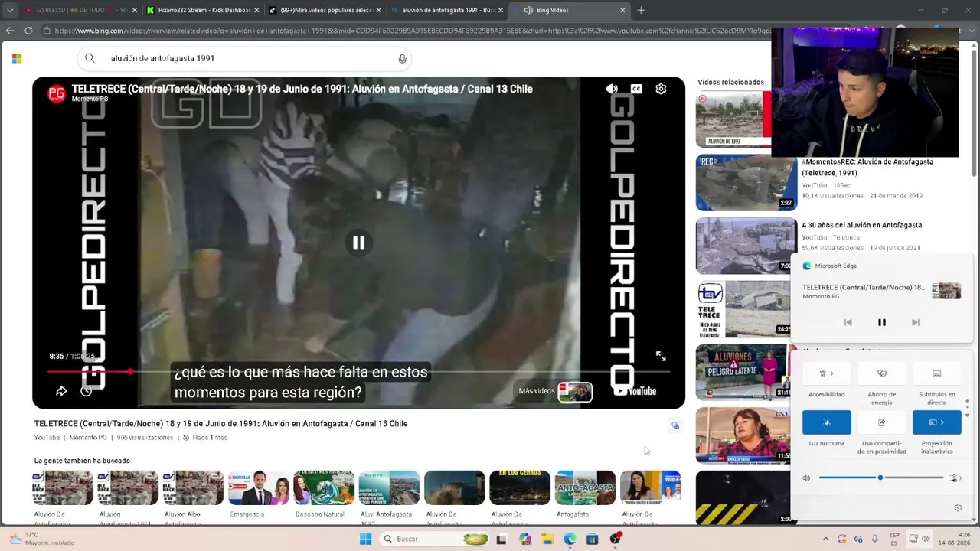Go back with the browser back arrow
The image size is (980, 551).
[x=10, y=31]
